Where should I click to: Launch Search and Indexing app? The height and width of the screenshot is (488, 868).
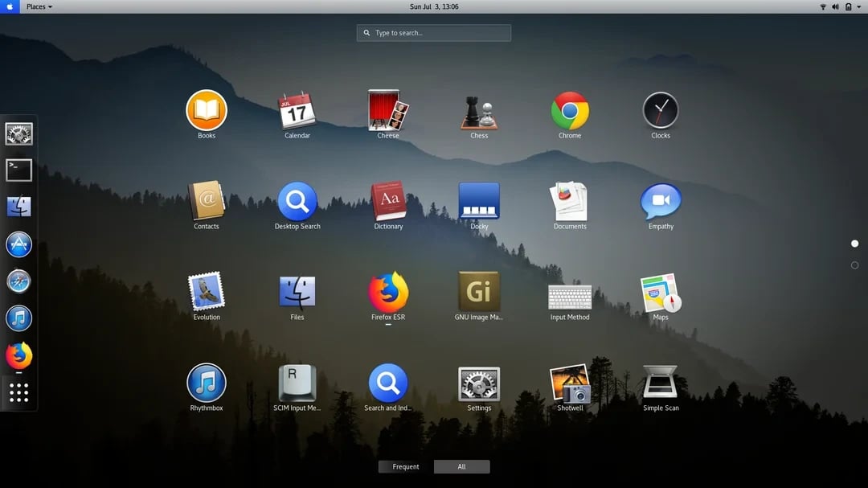388,383
